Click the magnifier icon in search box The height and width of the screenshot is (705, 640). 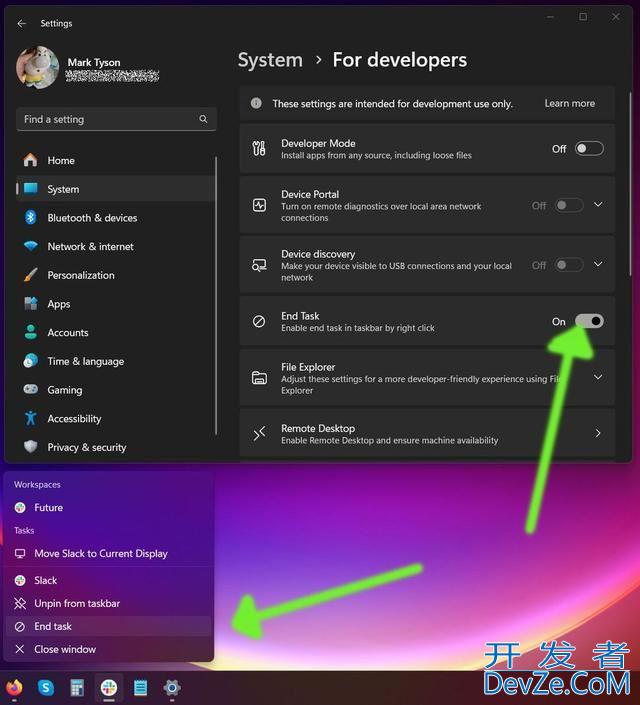[203, 119]
